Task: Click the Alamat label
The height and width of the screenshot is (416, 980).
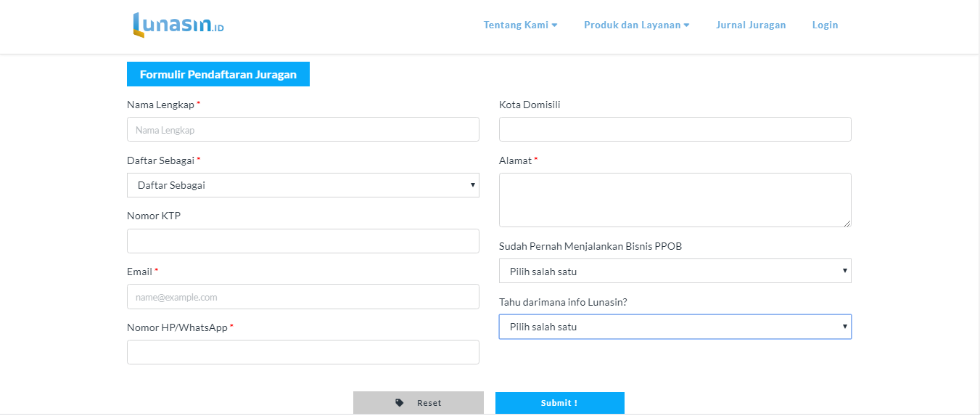Action: tap(515, 160)
